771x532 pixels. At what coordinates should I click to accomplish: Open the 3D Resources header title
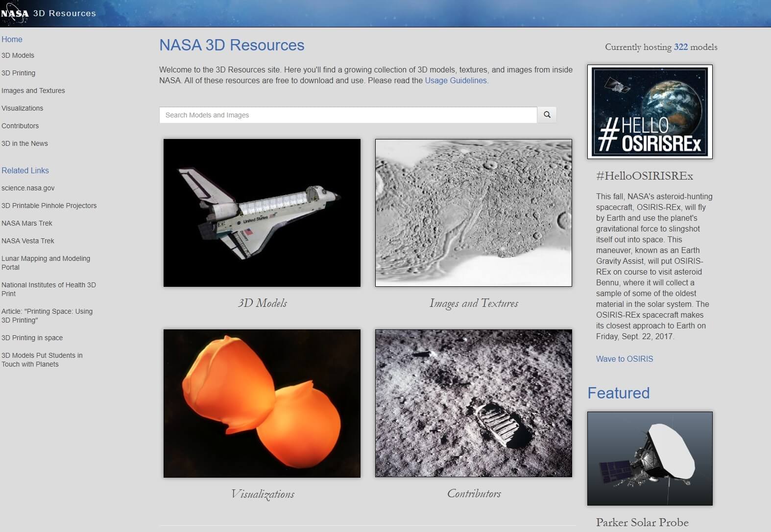pyautogui.click(x=64, y=13)
